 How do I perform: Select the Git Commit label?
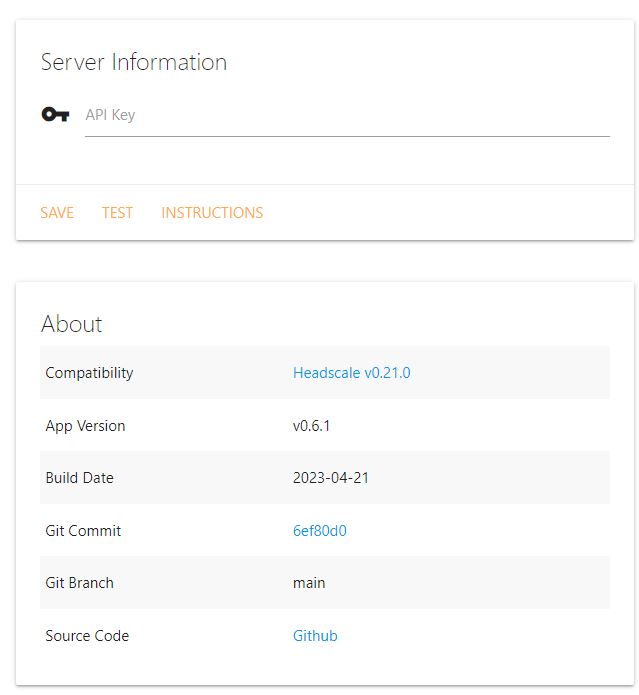click(83, 531)
